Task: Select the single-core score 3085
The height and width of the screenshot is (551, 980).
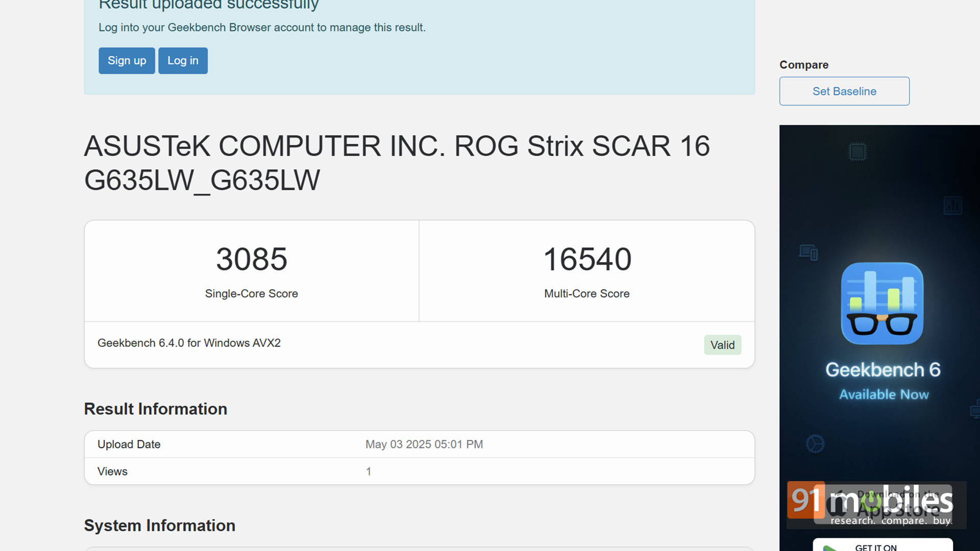Action: (x=252, y=259)
